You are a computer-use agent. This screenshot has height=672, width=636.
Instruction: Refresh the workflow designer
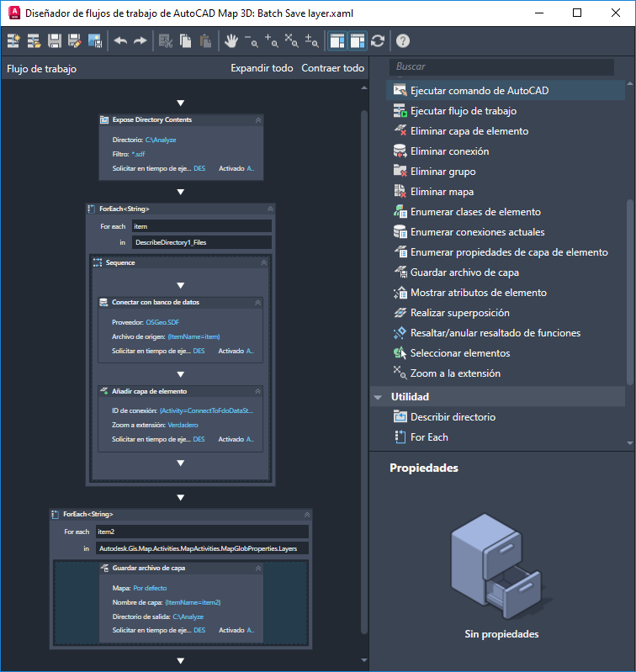378,41
